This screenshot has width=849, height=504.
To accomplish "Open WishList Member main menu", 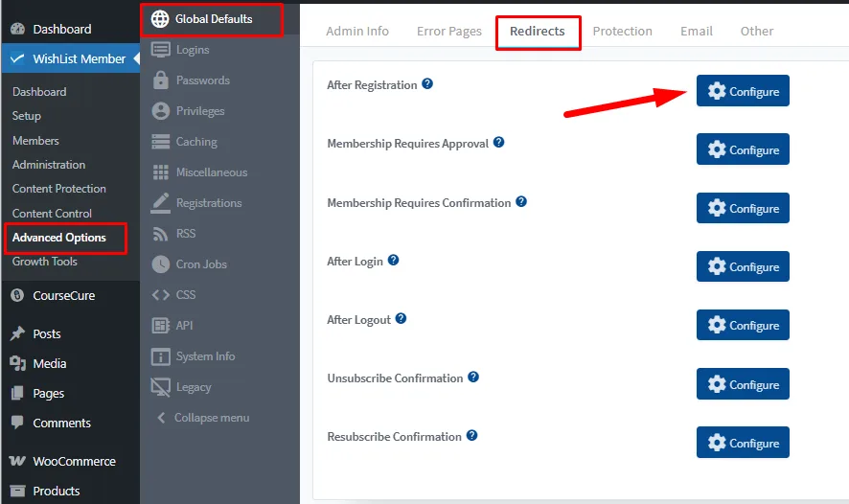I will (70, 58).
